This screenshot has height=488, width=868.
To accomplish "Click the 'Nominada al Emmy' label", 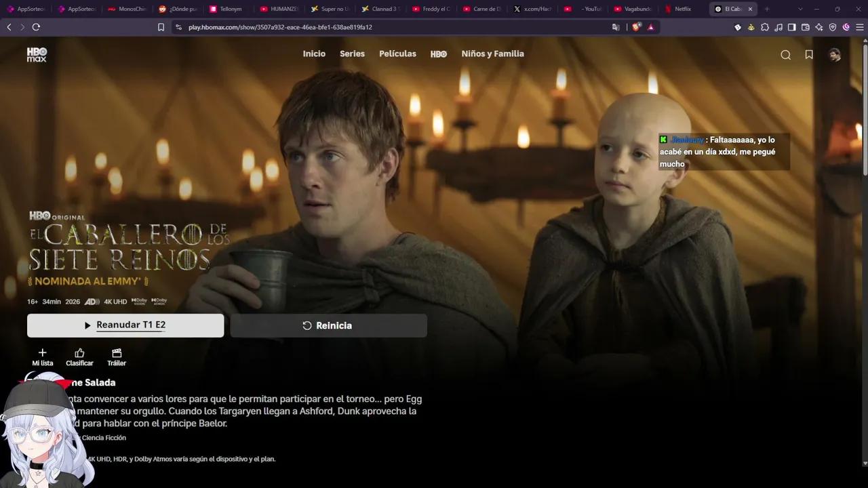I will tap(87, 281).
